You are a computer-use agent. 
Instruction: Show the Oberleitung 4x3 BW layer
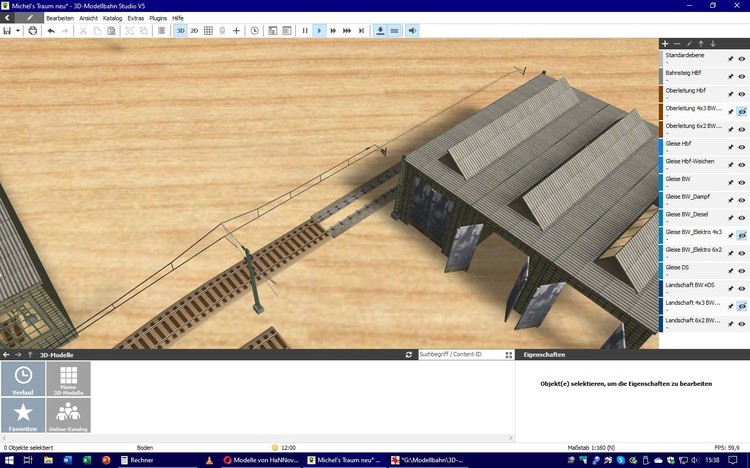742,111
